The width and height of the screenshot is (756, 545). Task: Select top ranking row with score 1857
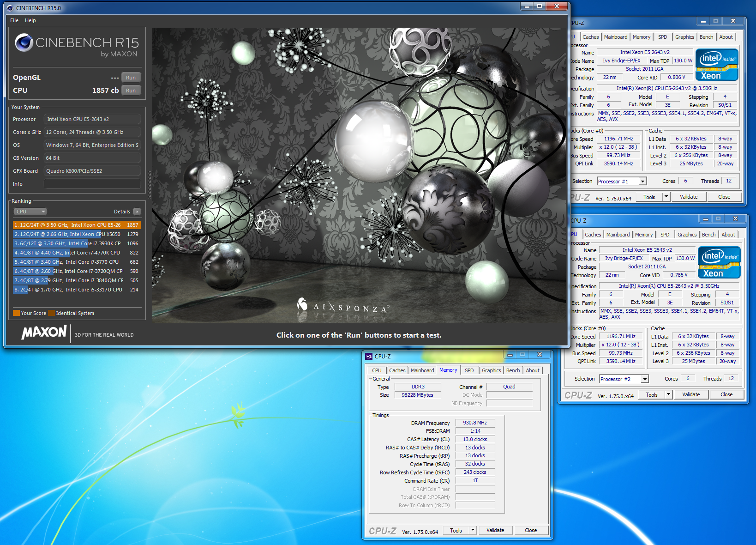pos(77,225)
